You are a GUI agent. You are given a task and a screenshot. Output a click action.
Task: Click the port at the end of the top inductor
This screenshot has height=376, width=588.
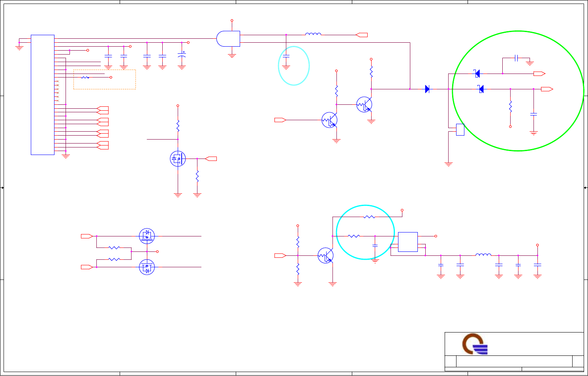click(362, 35)
